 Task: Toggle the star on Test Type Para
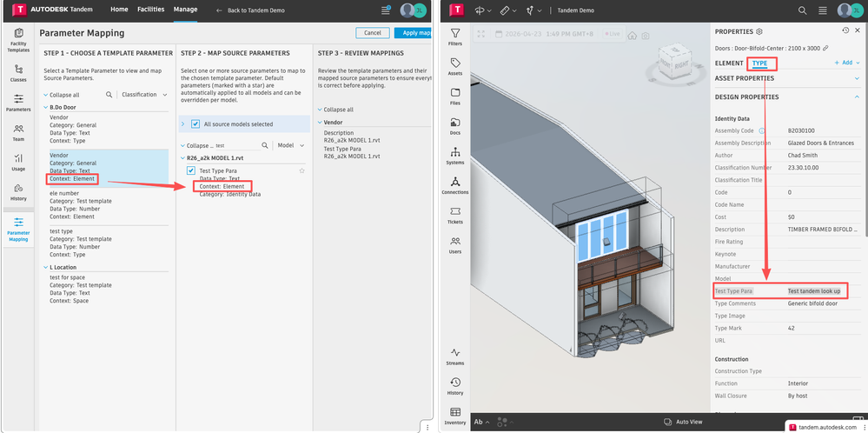click(301, 170)
